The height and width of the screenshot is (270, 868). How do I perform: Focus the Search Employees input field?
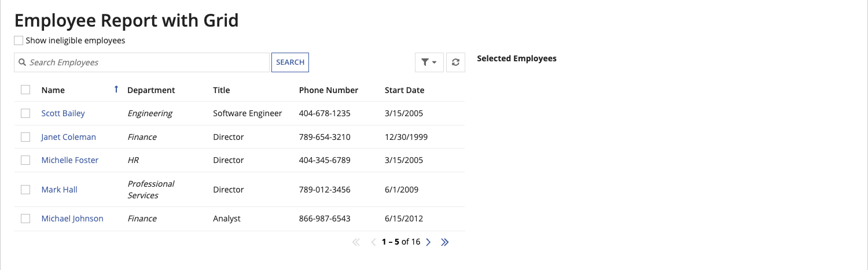(x=142, y=62)
